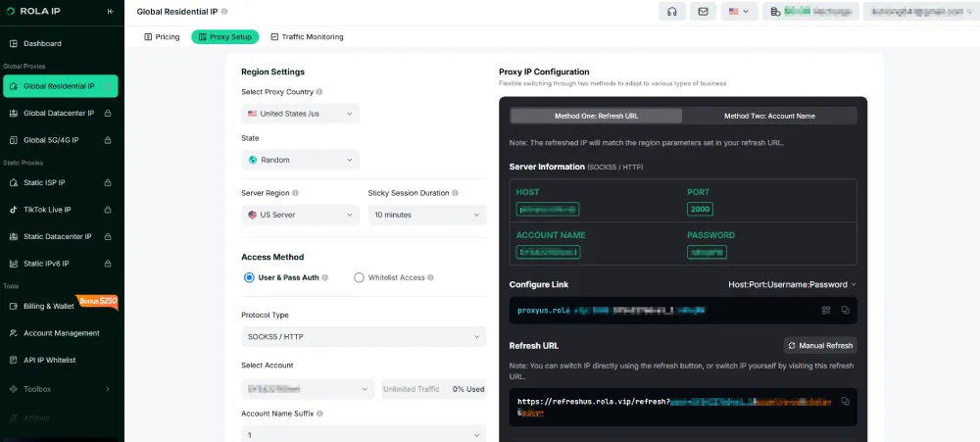Expand the Toolbox sidebar menu
Screen dimensions: 980x442
(x=60, y=389)
